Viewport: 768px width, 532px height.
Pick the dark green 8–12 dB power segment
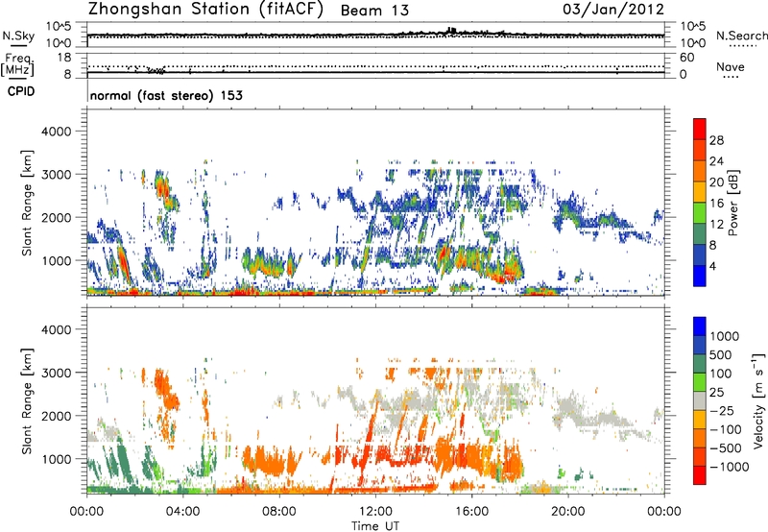coord(700,234)
